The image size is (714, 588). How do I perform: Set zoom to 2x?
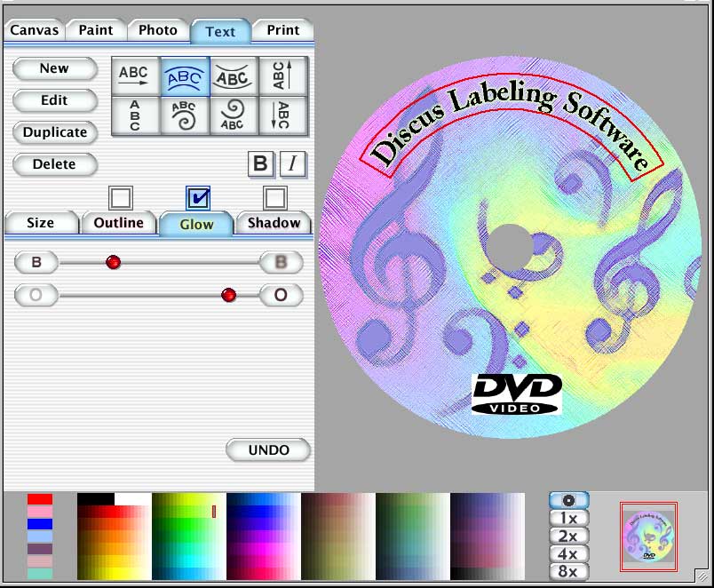[568, 536]
